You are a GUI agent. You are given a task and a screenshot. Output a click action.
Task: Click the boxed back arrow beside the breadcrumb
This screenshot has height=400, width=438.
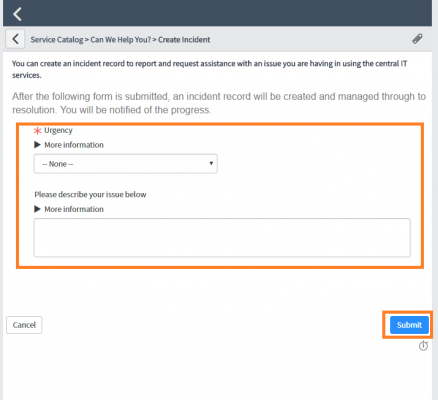point(15,39)
